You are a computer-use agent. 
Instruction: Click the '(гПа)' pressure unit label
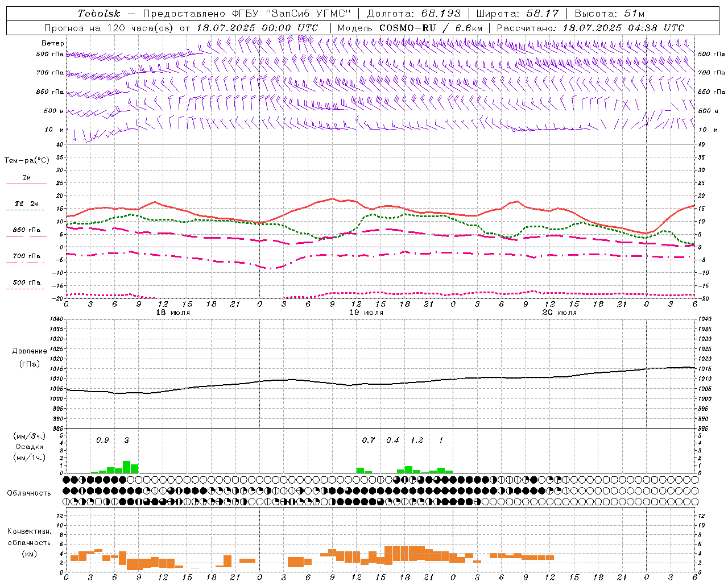[x=30, y=364]
